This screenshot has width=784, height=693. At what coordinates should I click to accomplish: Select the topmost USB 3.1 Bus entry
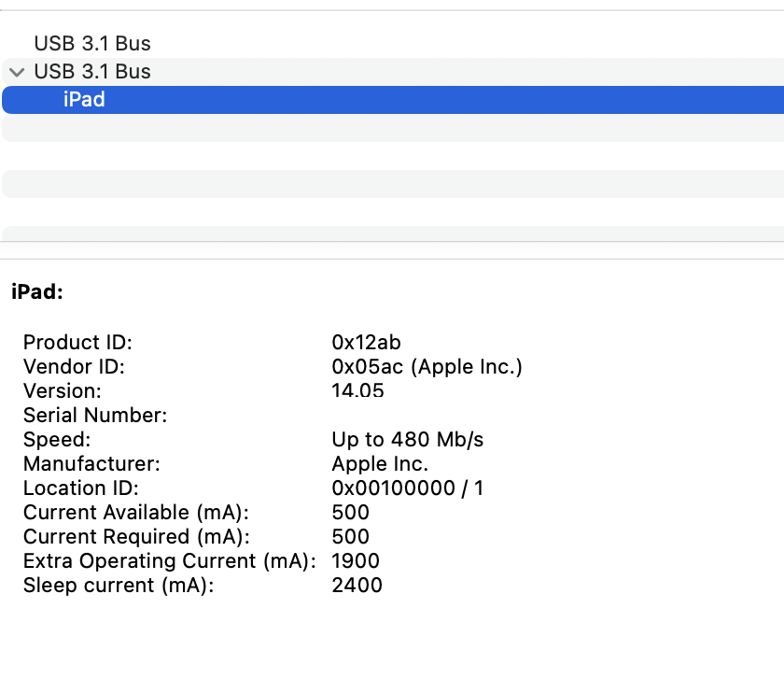click(91, 43)
